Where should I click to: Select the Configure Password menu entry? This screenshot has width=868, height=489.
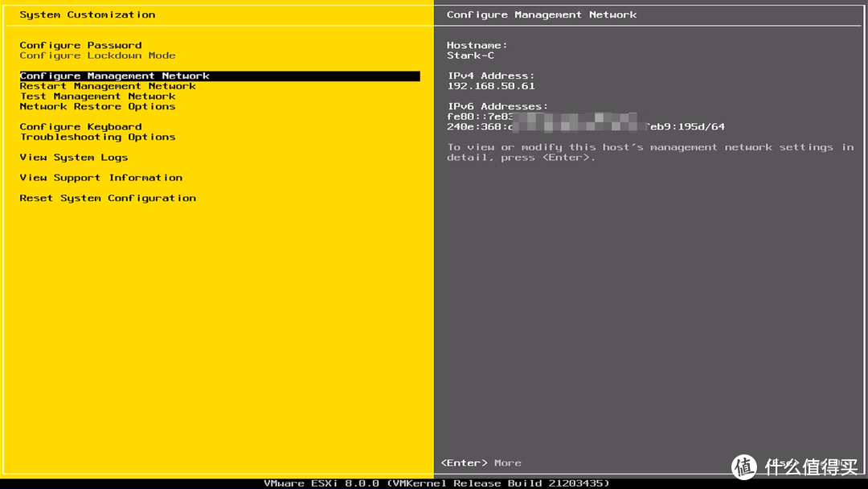coord(80,45)
